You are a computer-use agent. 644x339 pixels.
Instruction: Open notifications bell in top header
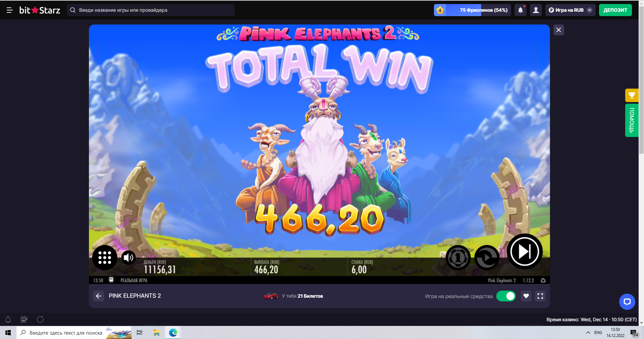tap(521, 10)
